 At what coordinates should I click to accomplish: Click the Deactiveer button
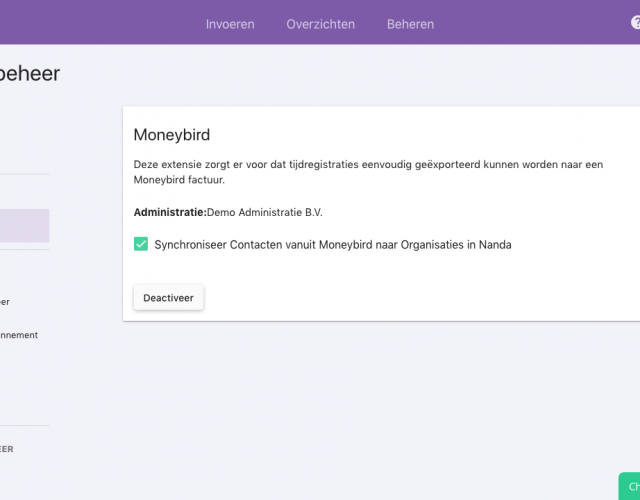[x=168, y=298]
